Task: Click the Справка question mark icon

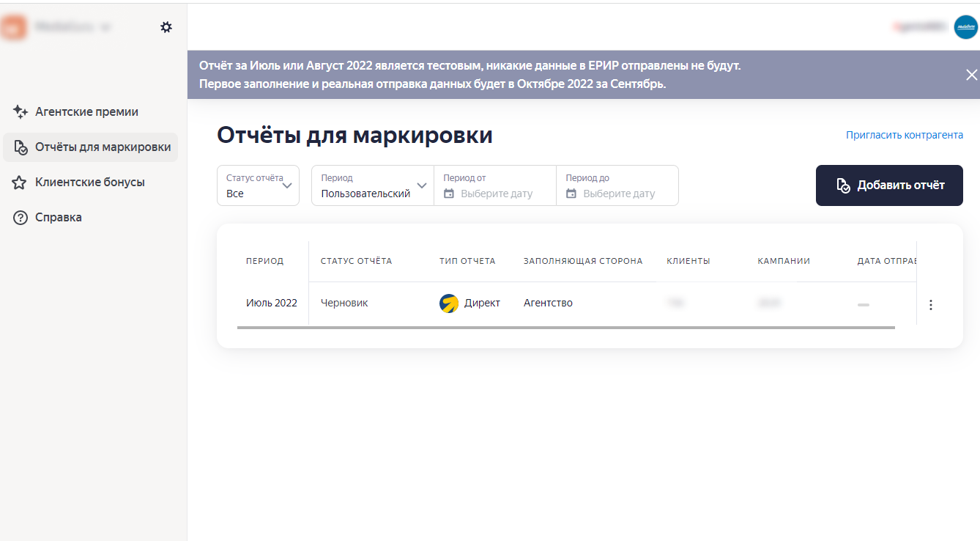Action: (21, 218)
